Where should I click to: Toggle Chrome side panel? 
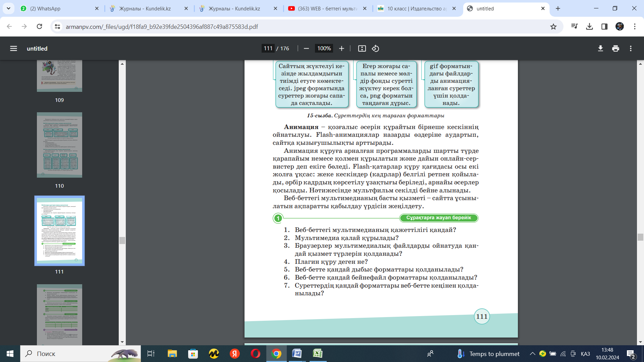tap(604, 26)
